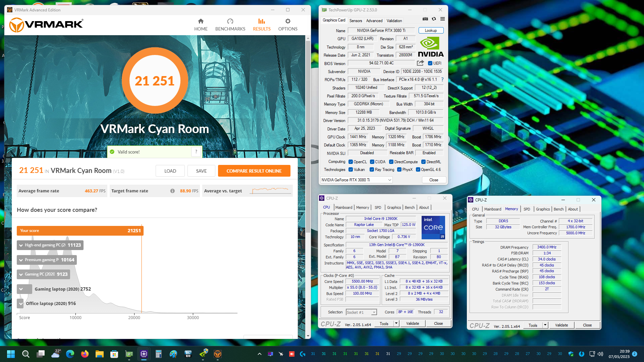644x362 pixels.
Task: Click the Intel Core i9 logo in CPU-Z
Action: (433, 227)
